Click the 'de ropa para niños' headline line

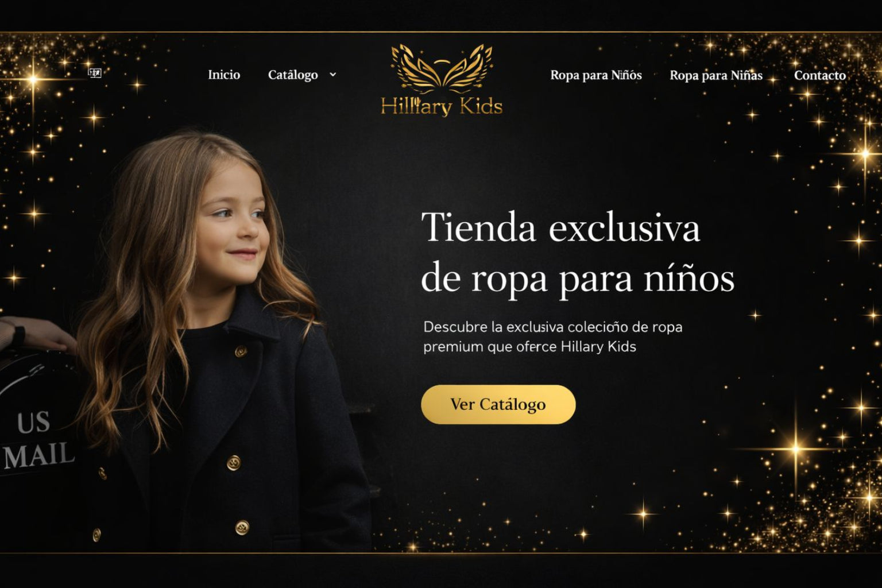[578, 278]
